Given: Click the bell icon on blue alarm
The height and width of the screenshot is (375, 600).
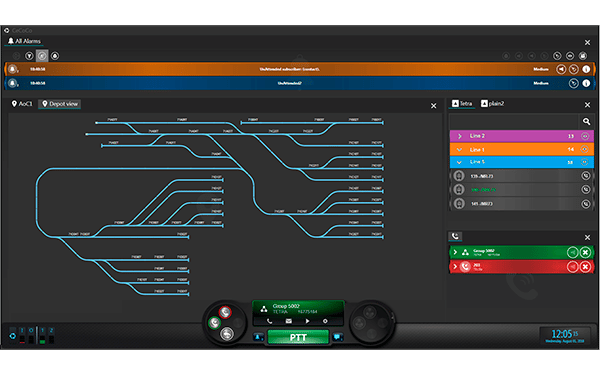Looking at the screenshot, I should point(13,83).
